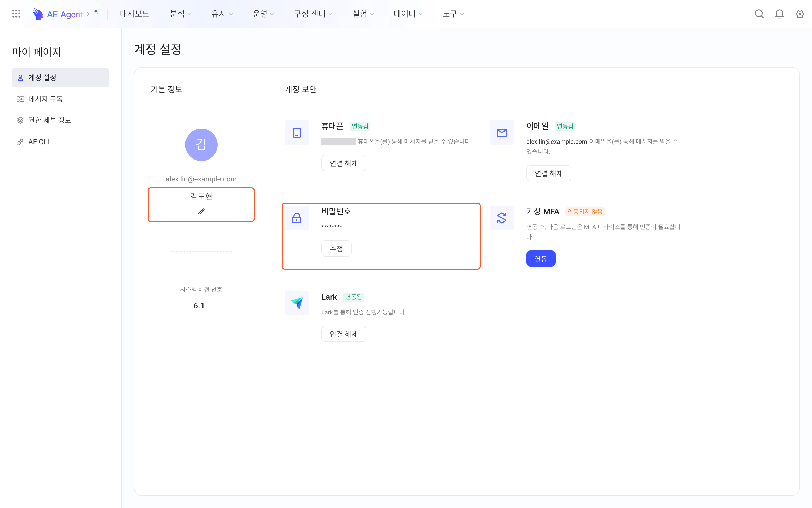Screen dimensions: 812x508
Task: Click the 기본 정보 section heading
Action: (x=167, y=89)
